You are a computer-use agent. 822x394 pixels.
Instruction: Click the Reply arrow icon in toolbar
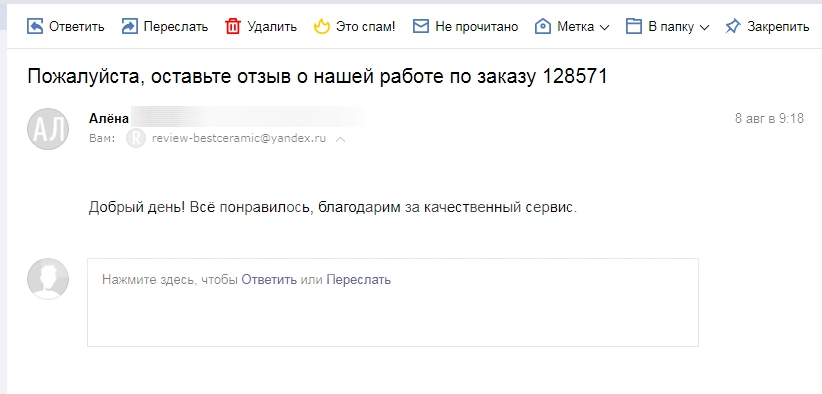click(x=35, y=26)
